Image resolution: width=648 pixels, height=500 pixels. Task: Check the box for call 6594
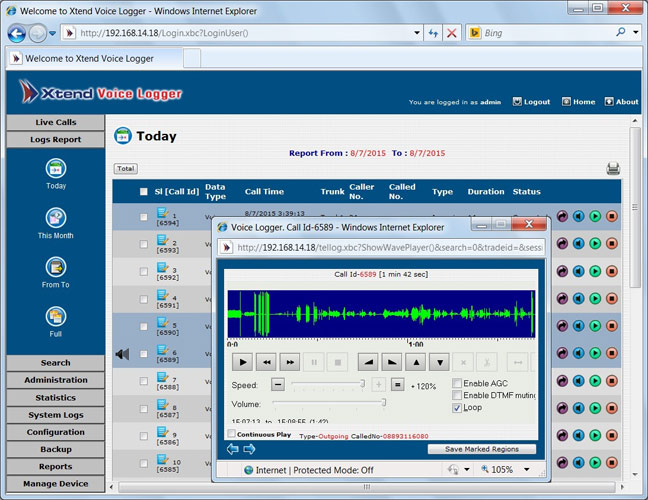pyautogui.click(x=143, y=217)
